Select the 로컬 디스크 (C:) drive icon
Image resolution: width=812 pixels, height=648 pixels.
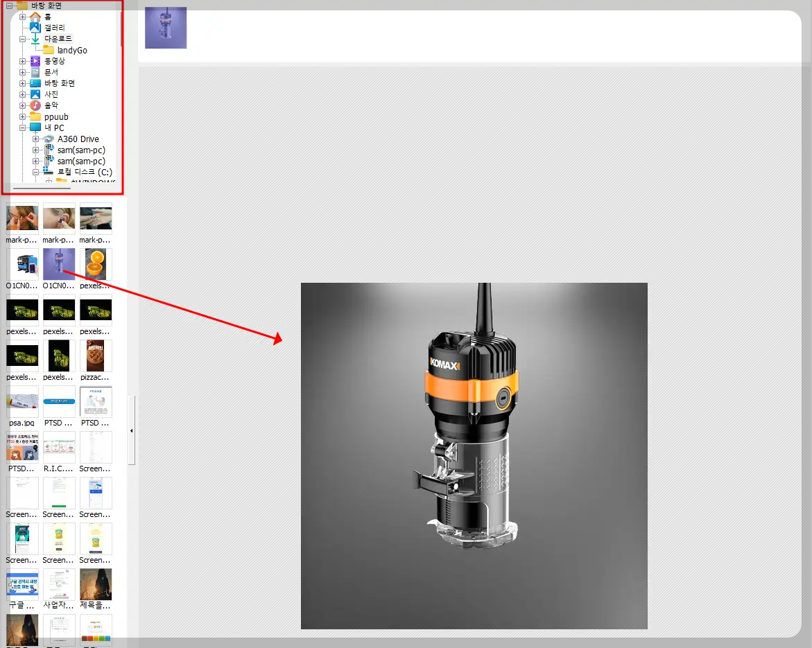[x=48, y=172]
